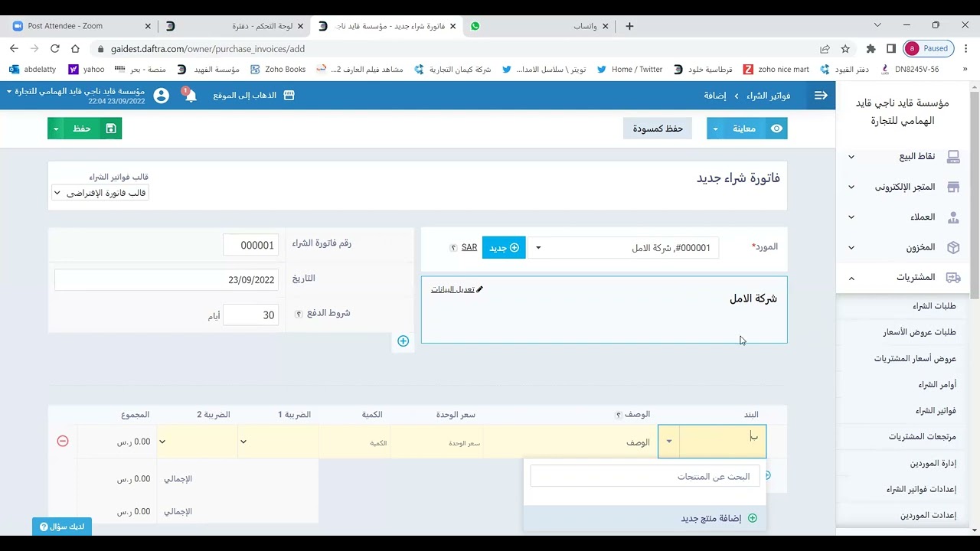The image size is (980, 551).
Task: Open قالب فاتورة الإفتراضي template dropdown
Action: pos(100,193)
